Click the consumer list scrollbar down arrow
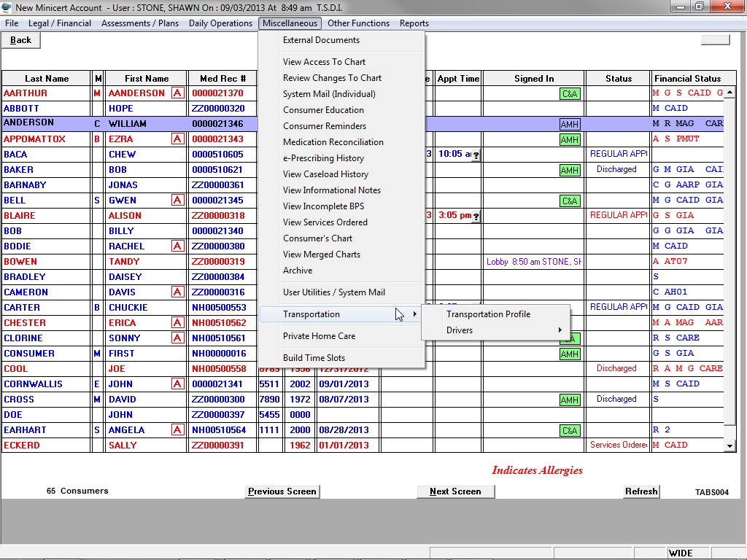Viewport: 747px width, 560px height. coord(729,446)
